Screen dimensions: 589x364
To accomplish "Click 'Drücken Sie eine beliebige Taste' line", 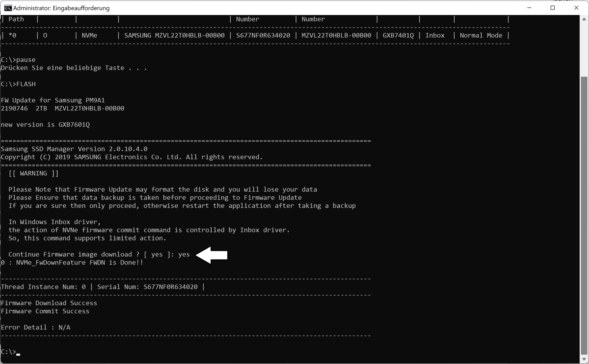I will click(x=74, y=68).
